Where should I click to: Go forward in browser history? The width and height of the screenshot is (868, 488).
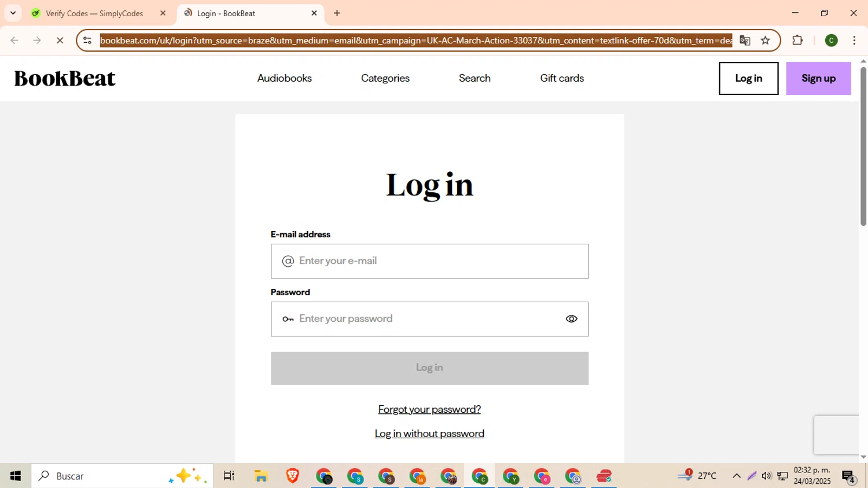click(x=37, y=41)
